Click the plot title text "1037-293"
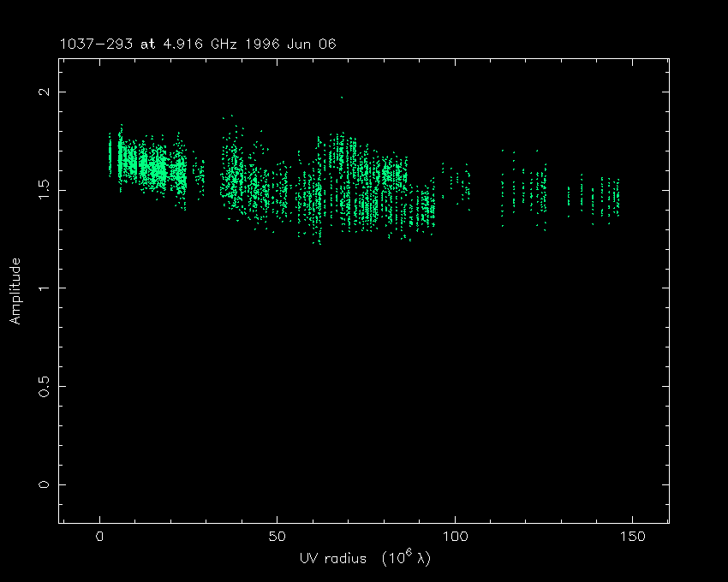The height and width of the screenshot is (582, 728). pyautogui.click(x=97, y=44)
